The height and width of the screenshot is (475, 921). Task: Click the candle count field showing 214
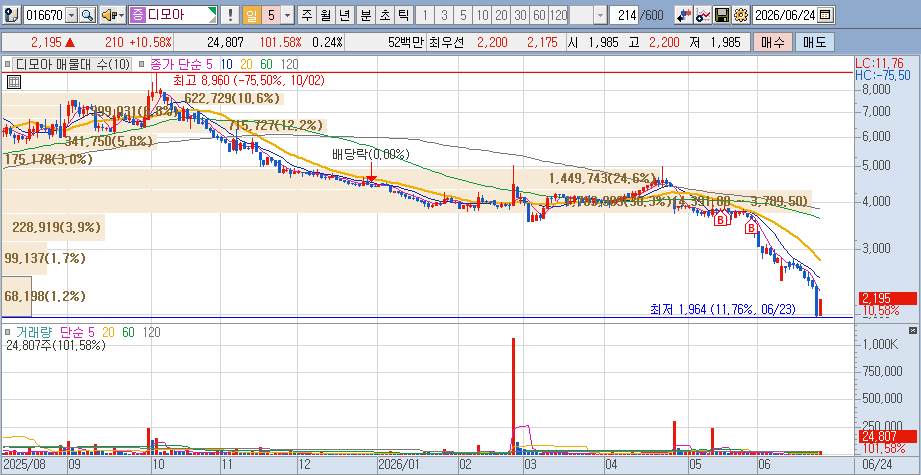[x=624, y=15]
